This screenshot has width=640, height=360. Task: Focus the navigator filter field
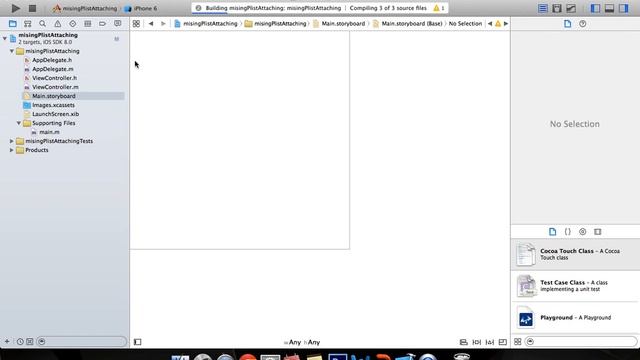pyautogui.click(x=82, y=342)
